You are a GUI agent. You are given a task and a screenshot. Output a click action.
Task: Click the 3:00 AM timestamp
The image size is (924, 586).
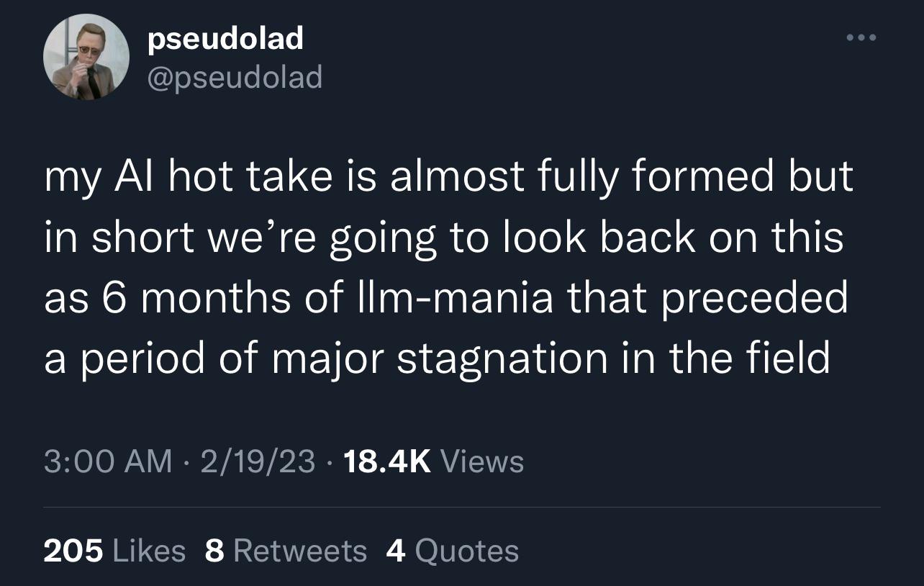[107, 461]
